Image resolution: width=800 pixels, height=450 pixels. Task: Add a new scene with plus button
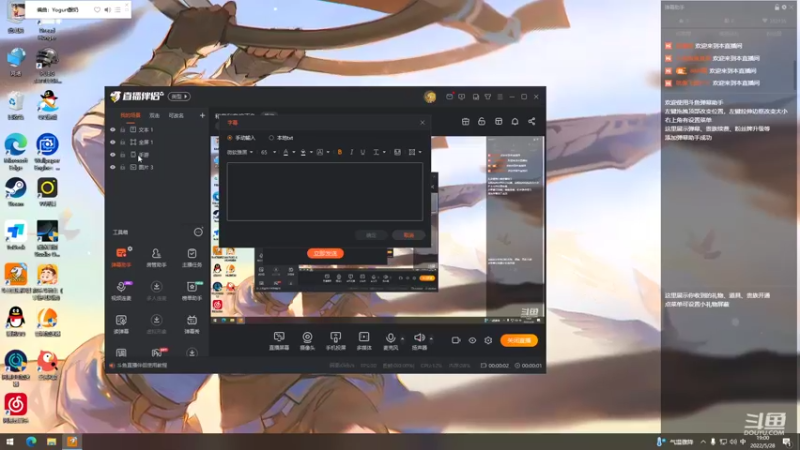[x=203, y=115]
